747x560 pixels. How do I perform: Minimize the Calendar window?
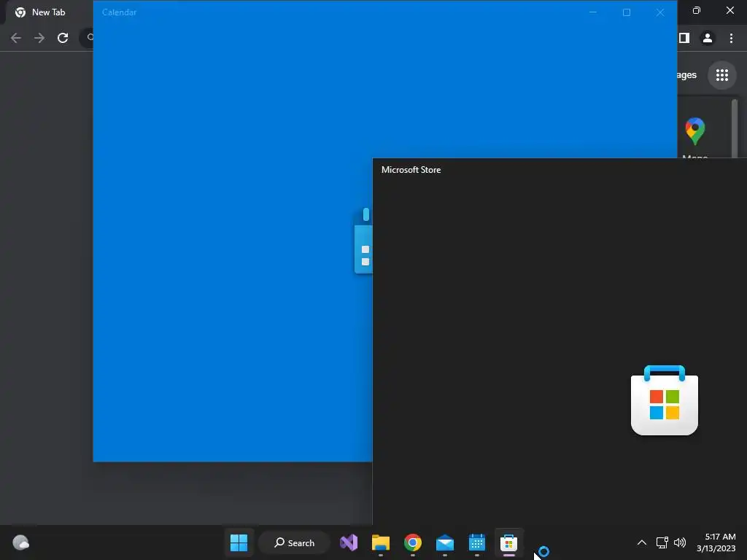593,12
